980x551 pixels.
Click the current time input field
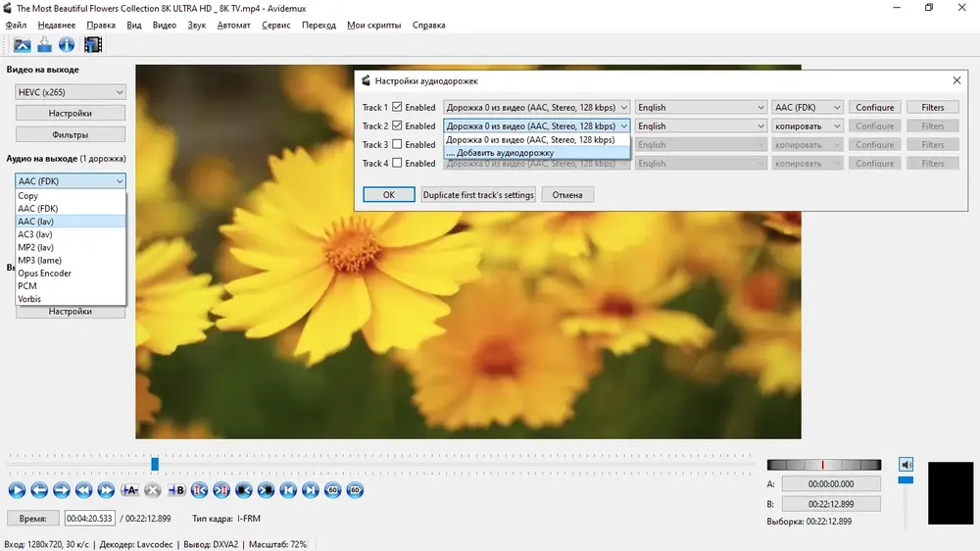(89, 519)
